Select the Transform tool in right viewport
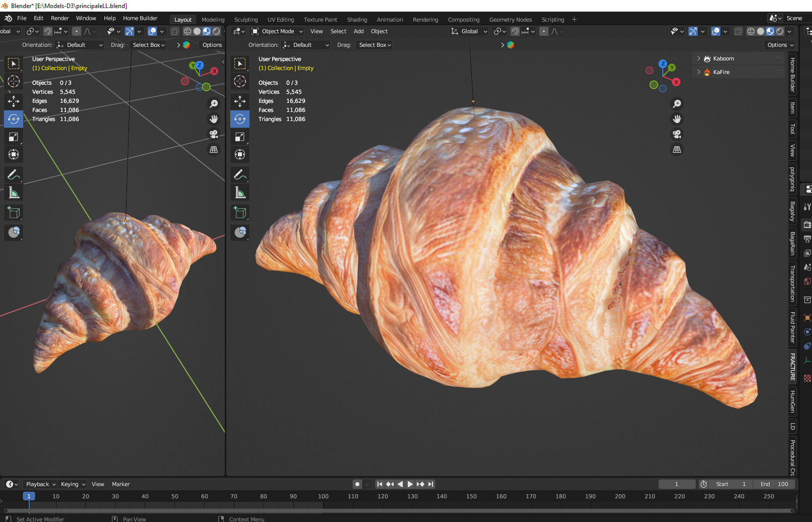812x522 pixels. [240, 154]
